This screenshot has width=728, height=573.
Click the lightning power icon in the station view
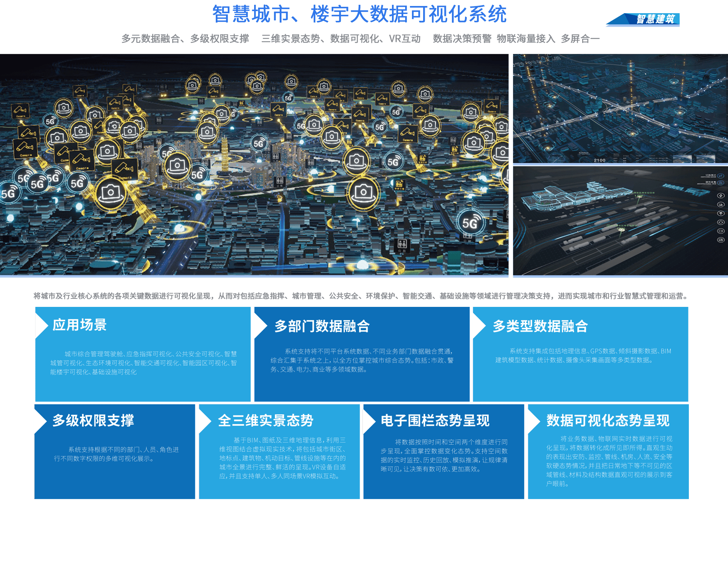(721, 195)
